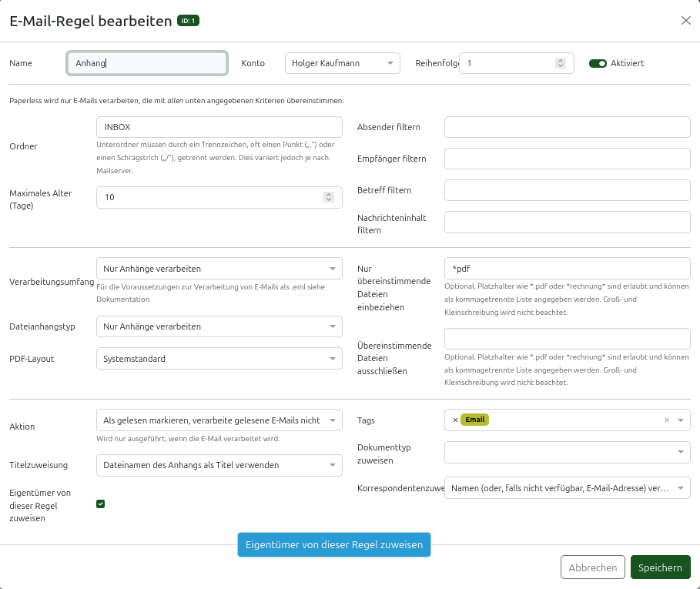Close the E-Mail-Regel bearbeiten dialog
This screenshot has height=589, width=700.
[x=685, y=21]
